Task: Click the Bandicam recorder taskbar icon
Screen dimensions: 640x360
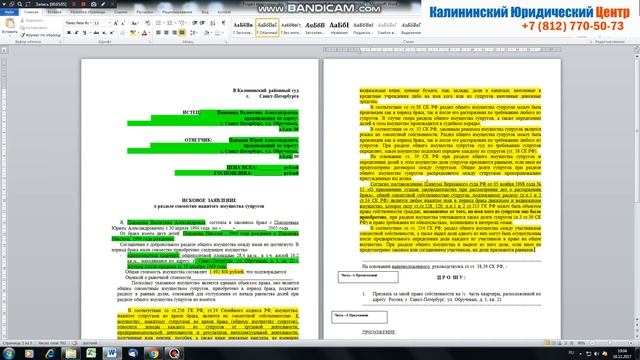Action: point(174,353)
